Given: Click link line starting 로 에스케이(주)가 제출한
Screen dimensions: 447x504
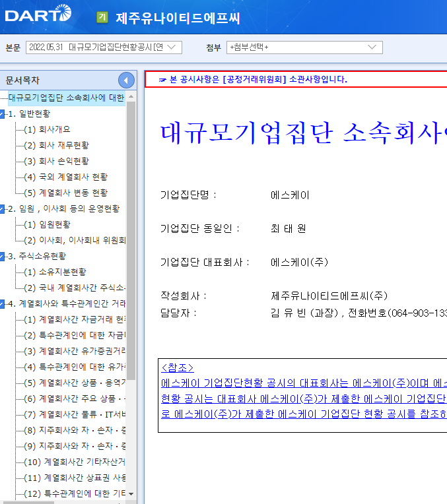Looking at the screenshot, I should (304, 414).
